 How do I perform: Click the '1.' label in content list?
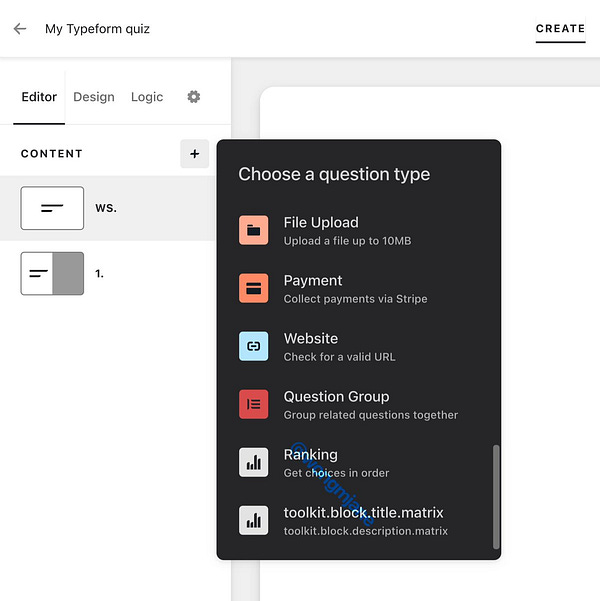pos(99,274)
